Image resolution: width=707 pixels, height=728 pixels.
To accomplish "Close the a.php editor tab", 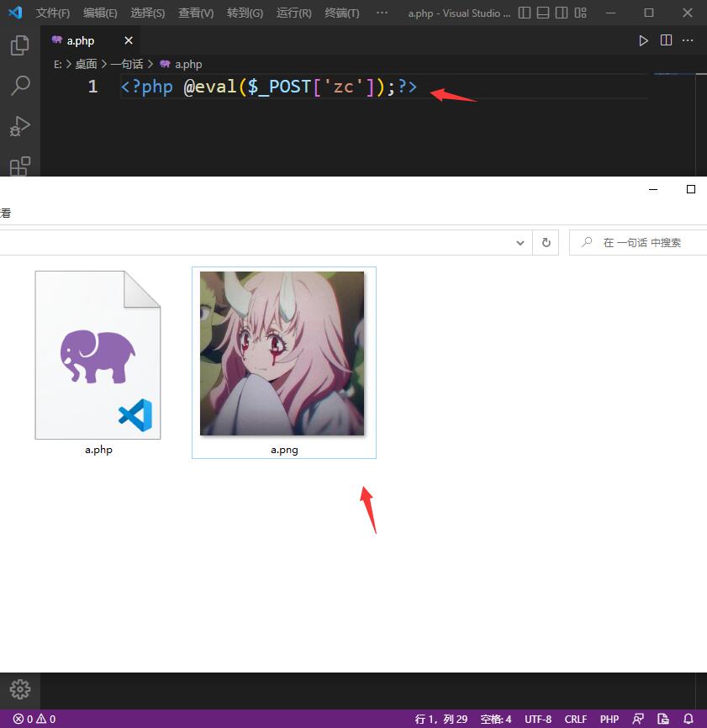I will tap(129, 41).
